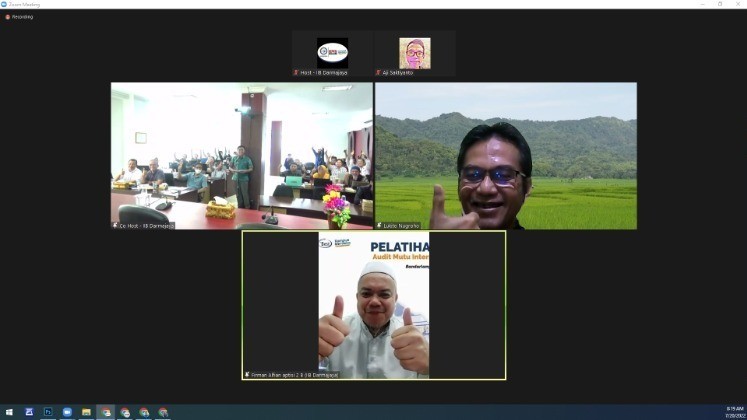Screen dimensions: 747x420
Task: Click muted mic icon beside Aji Saktiyanto
Action: point(378,72)
